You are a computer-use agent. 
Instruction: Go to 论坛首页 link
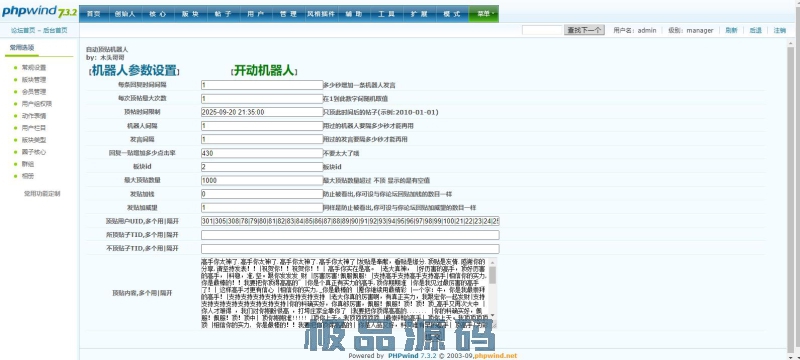23,31
